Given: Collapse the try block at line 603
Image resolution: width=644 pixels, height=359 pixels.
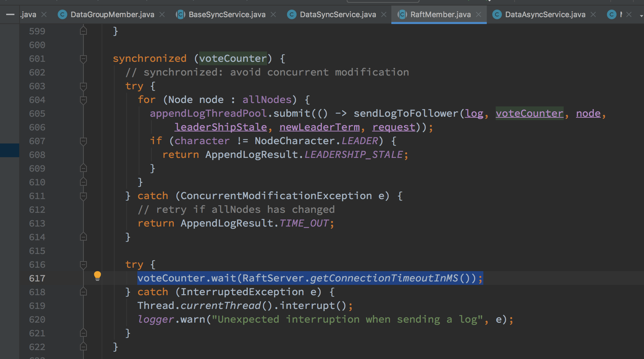Looking at the screenshot, I should tap(83, 86).
